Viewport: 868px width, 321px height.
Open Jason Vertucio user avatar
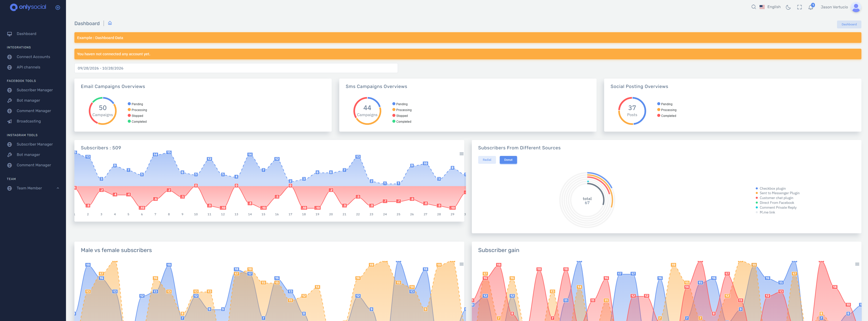click(856, 7)
